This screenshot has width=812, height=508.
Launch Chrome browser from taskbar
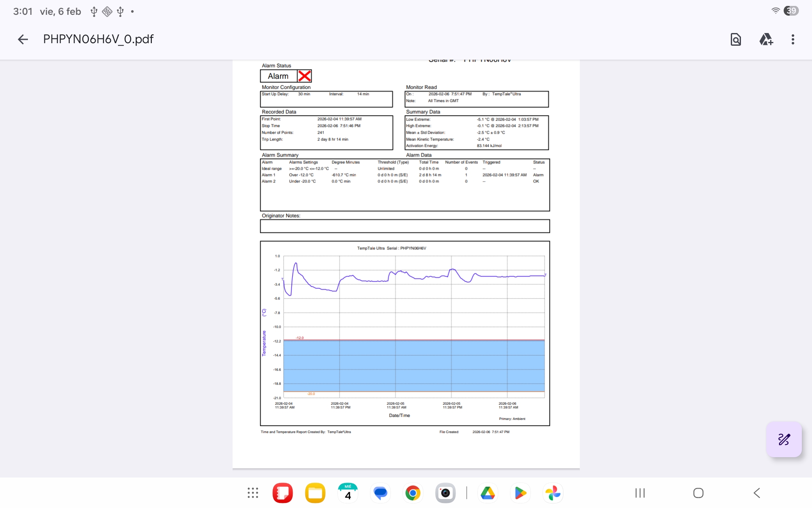point(413,493)
